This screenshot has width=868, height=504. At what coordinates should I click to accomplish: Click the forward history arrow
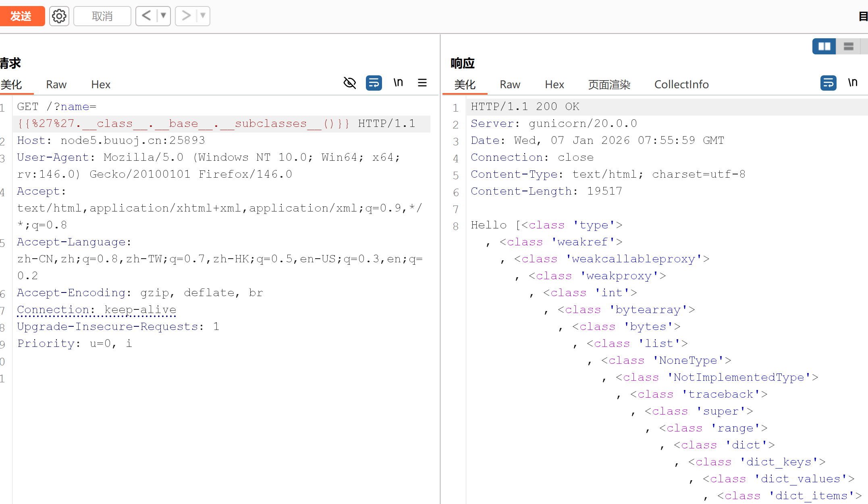186,16
